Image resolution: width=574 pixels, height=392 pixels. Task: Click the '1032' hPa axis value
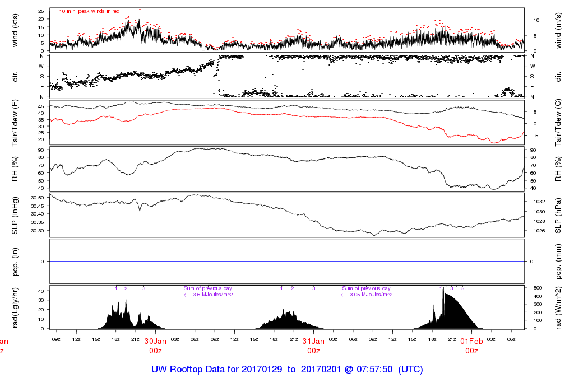click(540, 202)
